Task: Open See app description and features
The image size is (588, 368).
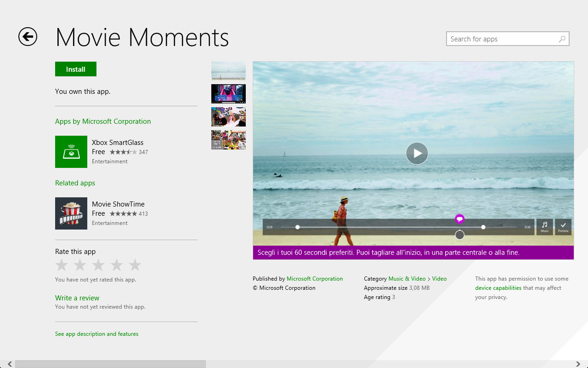Action: [x=96, y=334]
